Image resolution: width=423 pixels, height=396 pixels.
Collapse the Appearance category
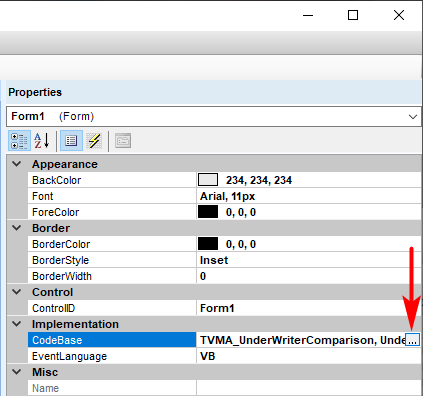tap(17, 164)
